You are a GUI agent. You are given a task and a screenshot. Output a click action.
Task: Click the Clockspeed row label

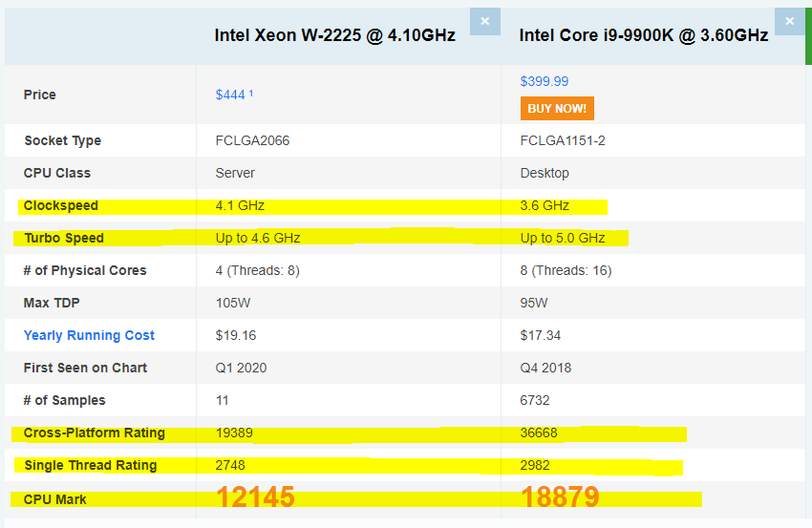(60, 205)
